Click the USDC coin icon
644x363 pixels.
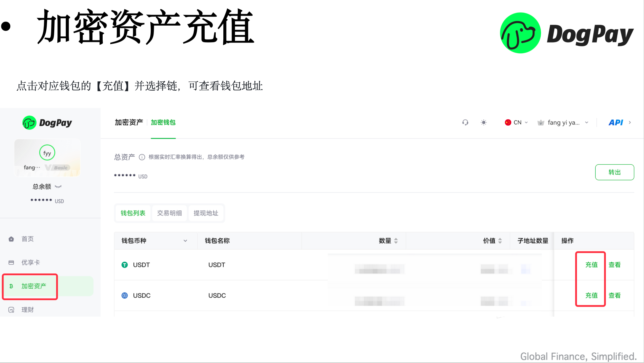[125, 296]
